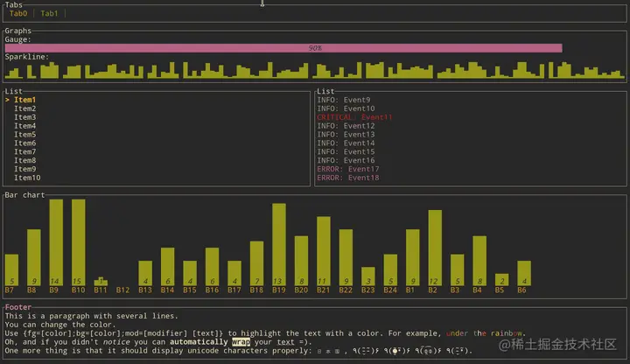
Task: Switch to the Tab0 tab
Action: pos(18,13)
